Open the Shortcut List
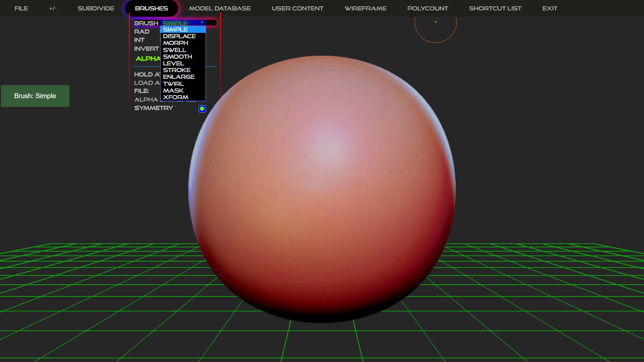This screenshot has height=362, width=644. pos(495,8)
